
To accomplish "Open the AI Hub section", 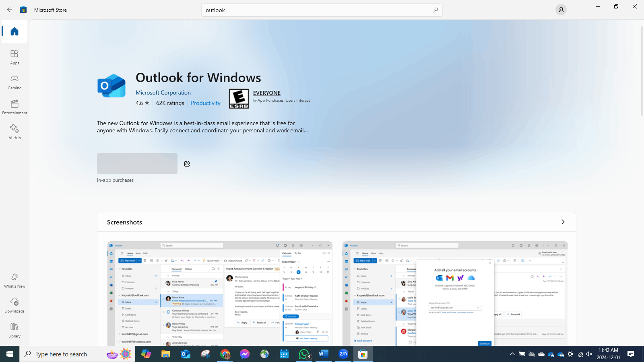I will point(14,132).
